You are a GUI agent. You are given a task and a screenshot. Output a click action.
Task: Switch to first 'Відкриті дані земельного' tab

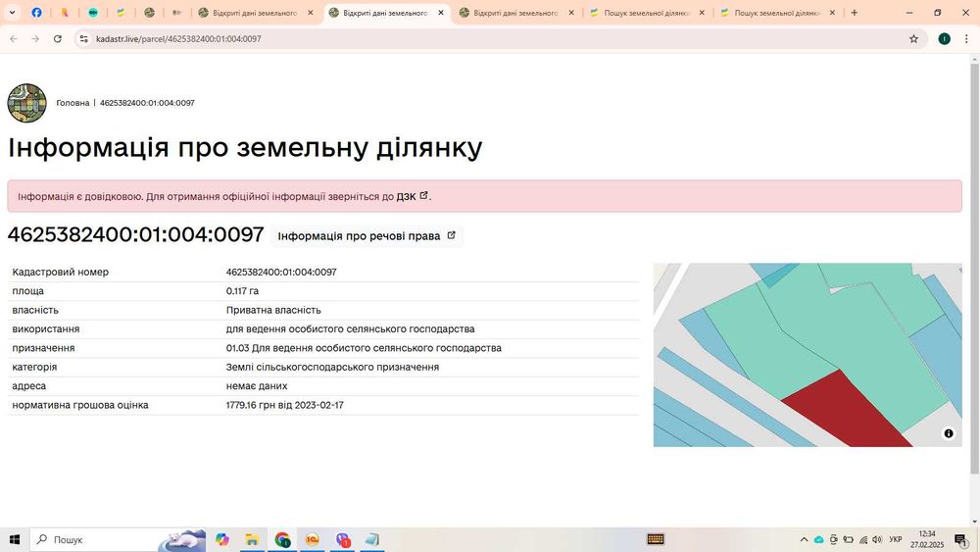[x=255, y=13]
